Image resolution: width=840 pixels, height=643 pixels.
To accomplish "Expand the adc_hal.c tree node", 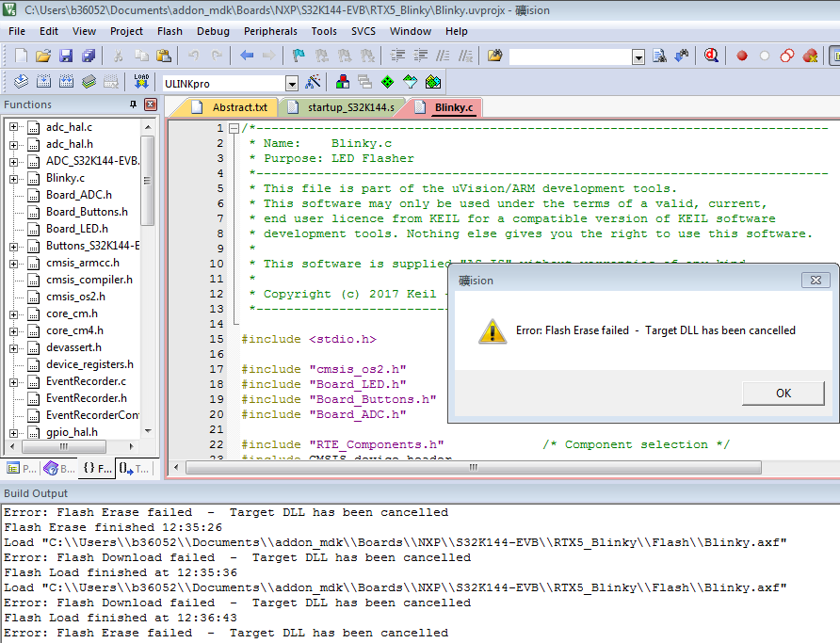I will click(x=14, y=127).
